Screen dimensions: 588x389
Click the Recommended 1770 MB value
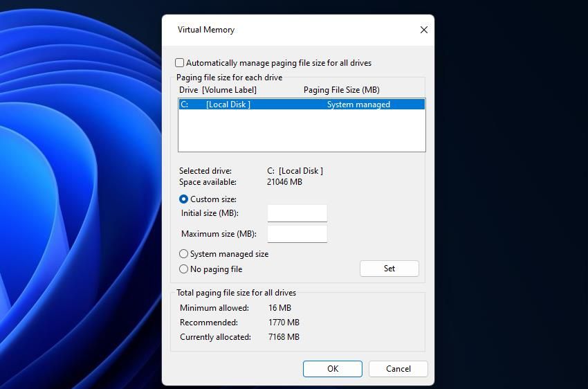(x=284, y=323)
